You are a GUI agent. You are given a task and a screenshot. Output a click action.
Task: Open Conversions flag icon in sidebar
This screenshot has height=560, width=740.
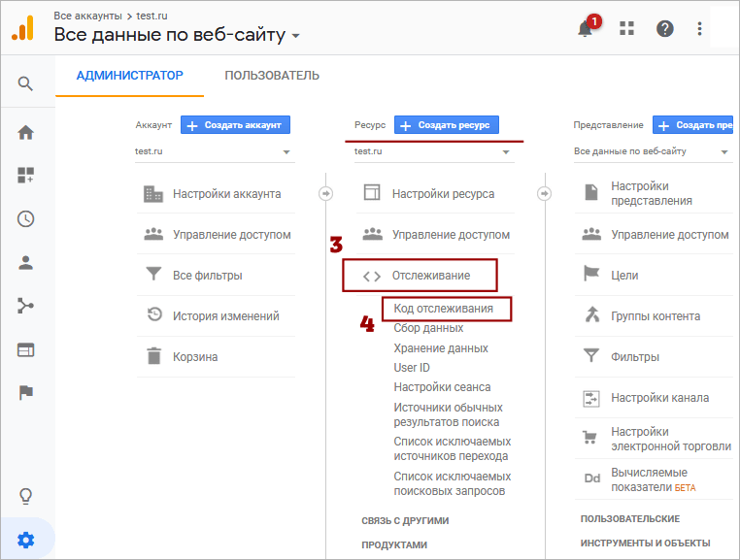click(x=26, y=392)
